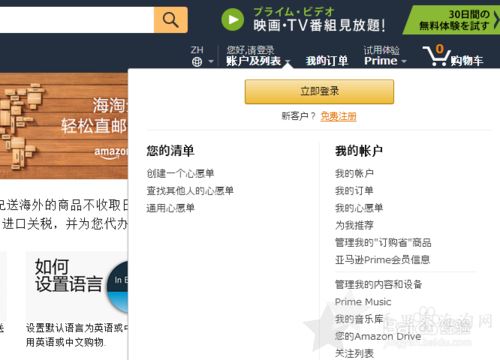The image size is (500, 360).
Task: Open 关注列表 link
Action: [354, 353]
